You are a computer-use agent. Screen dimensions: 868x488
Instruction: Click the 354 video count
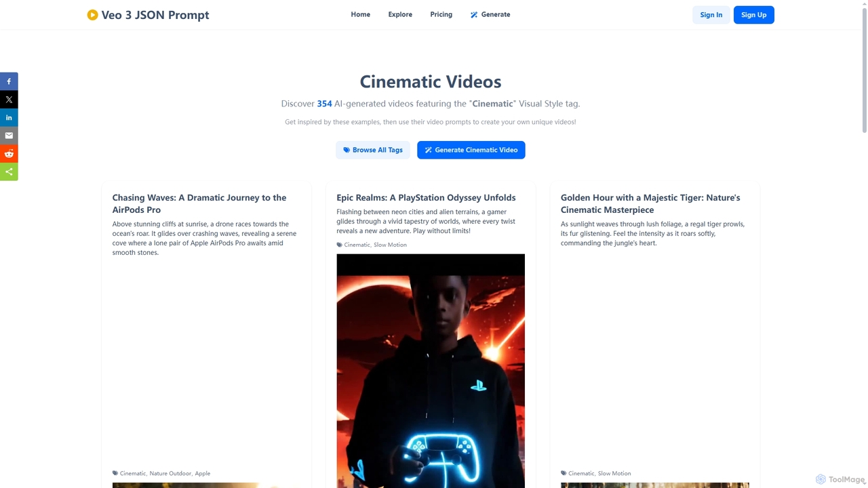coord(324,104)
